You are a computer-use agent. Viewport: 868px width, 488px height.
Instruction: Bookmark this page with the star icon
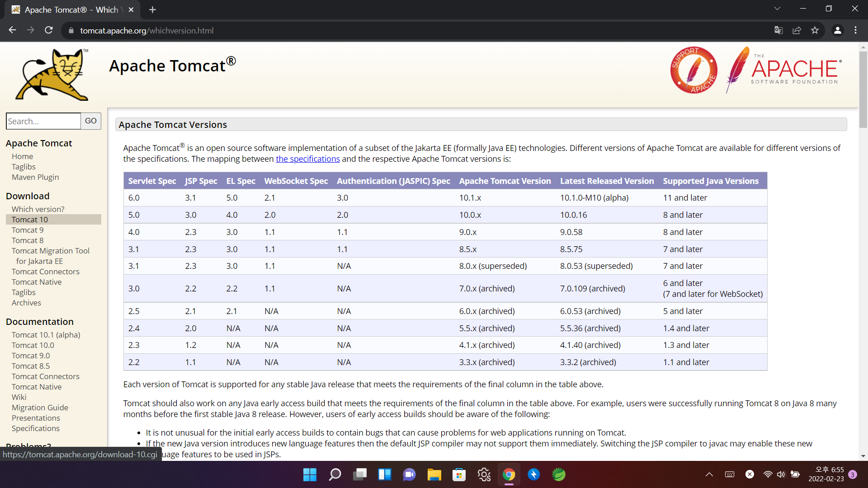815,30
